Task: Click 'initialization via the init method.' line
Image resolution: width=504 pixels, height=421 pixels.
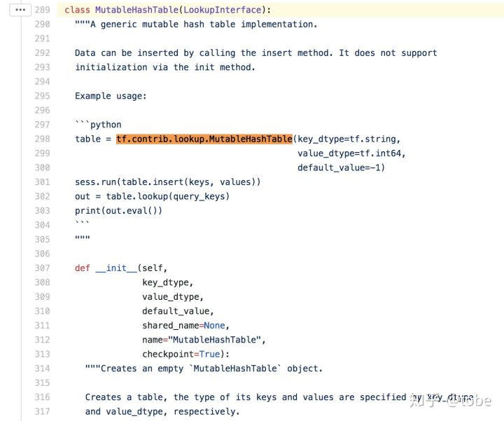Action: tap(165, 67)
